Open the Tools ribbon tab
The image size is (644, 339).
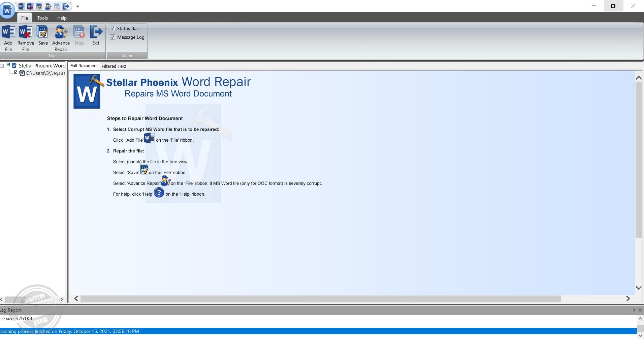[42, 18]
